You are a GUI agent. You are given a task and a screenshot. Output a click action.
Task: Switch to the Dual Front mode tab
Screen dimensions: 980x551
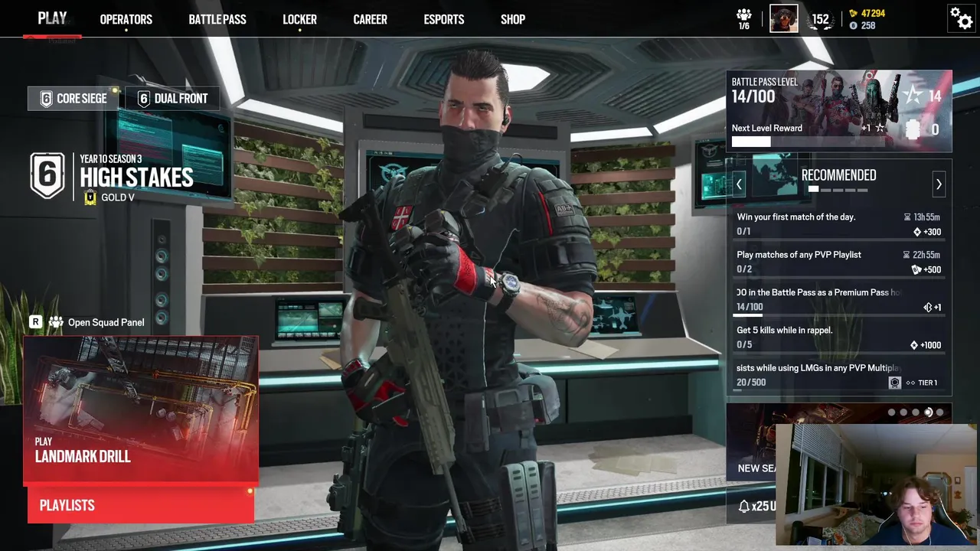click(172, 99)
